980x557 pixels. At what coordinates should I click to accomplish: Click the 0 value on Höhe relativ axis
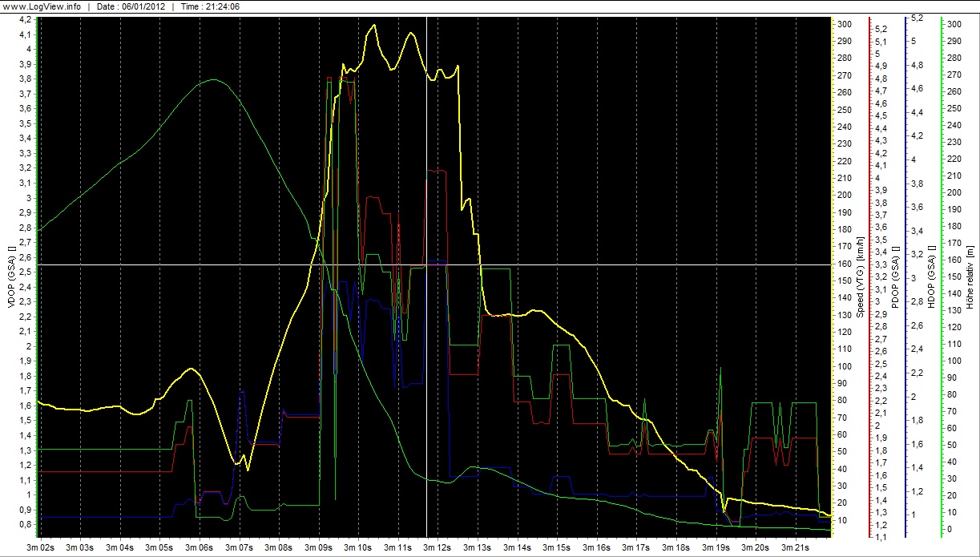pos(949,529)
